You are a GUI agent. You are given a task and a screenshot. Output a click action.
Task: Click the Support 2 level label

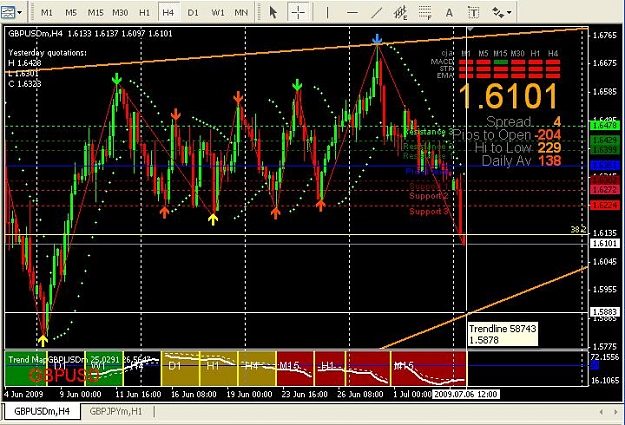point(428,196)
